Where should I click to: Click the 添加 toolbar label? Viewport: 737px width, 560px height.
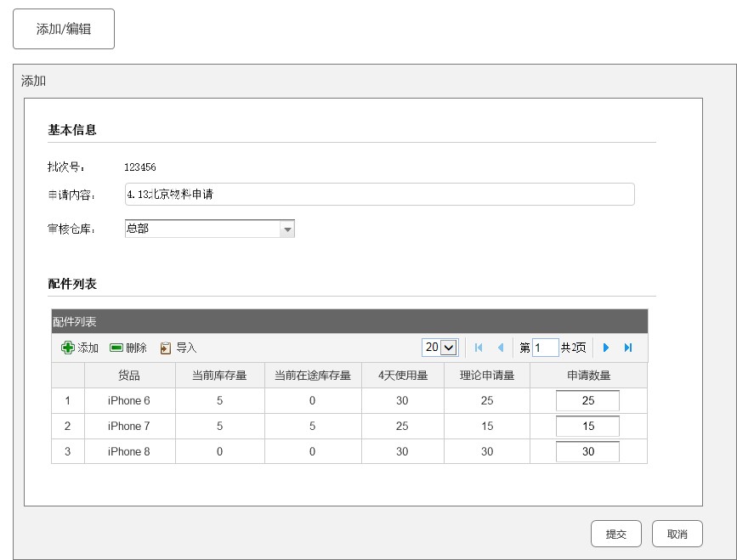click(88, 348)
